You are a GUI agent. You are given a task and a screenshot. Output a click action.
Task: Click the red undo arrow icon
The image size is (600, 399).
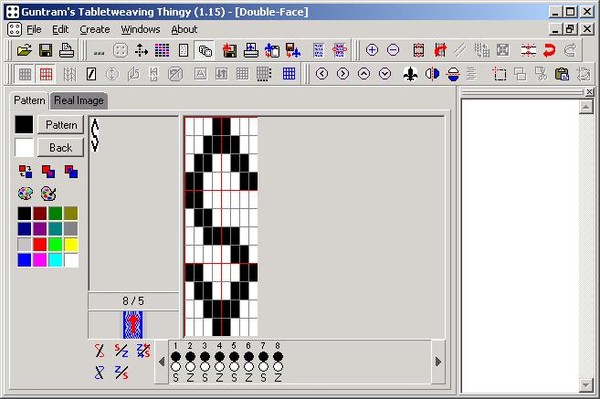[x=549, y=50]
